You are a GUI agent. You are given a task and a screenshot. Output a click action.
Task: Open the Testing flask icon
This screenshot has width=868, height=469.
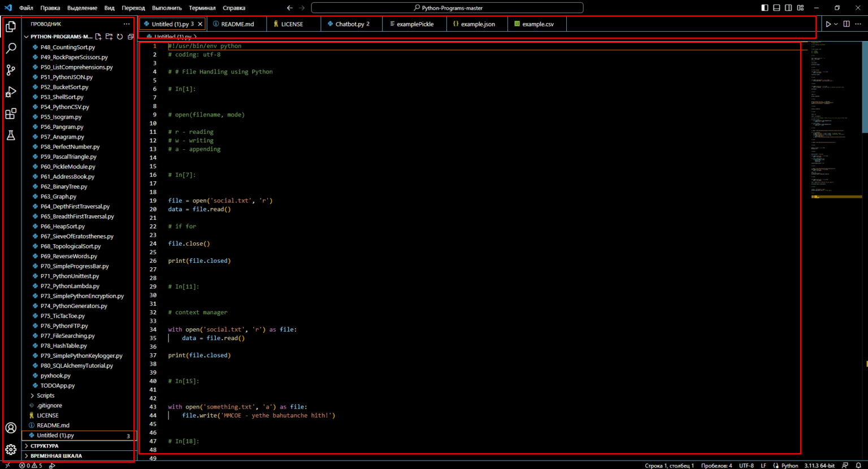[11, 136]
